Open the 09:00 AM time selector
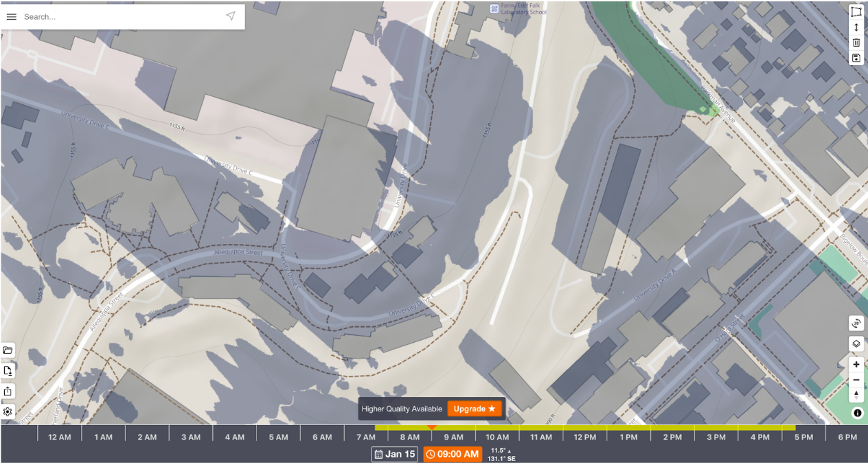Screen dimensions: 868x463 [453, 454]
